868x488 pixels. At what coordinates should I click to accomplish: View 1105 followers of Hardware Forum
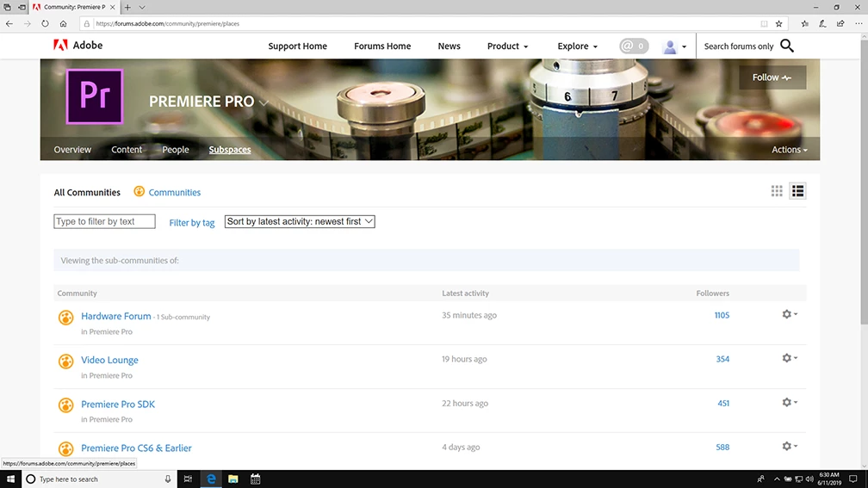[x=722, y=315]
